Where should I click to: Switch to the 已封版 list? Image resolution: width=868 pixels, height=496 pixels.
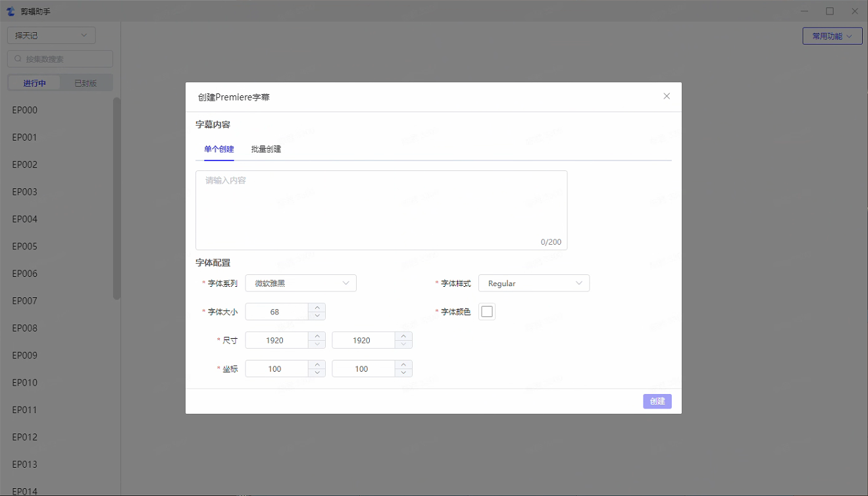point(86,83)
